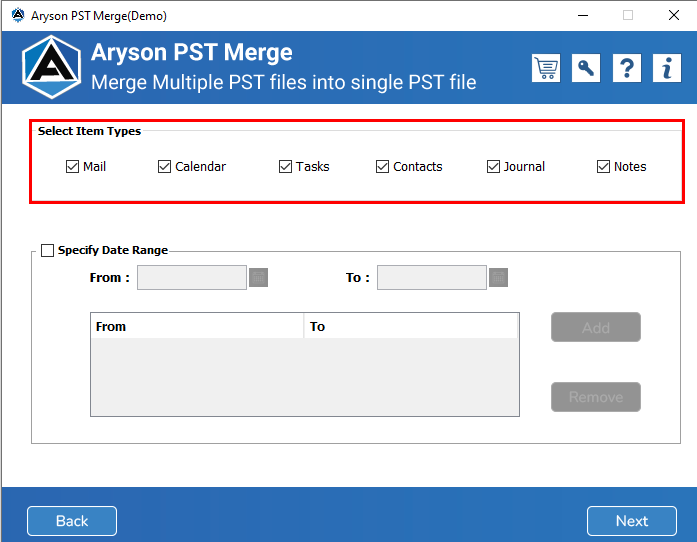The width and height of the screenshot is (697, 542).
Task: Uncheck the Contacts item type
Action: [x=382, y=167]
